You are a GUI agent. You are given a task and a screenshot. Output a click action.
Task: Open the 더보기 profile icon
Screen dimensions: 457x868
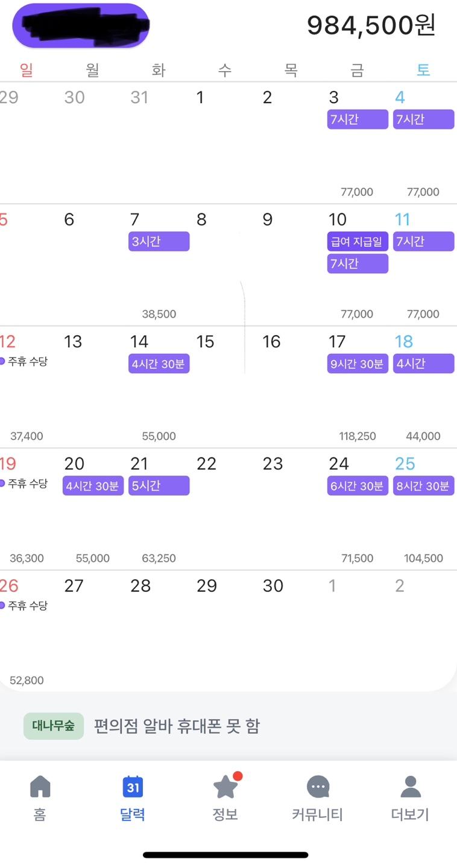pos(411,787)
